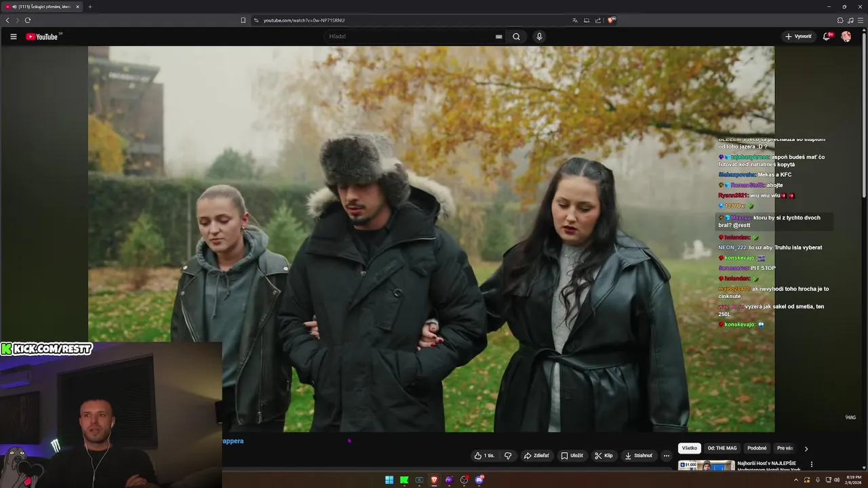Open the YouTube hamburger guide menu
The width and height of the screenshot is (868, 488).
click(x=13, y=37)
